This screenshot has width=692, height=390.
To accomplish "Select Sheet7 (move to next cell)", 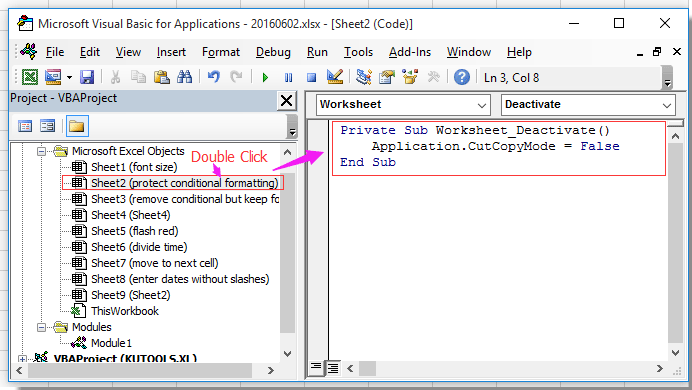I will click(154, 263).
